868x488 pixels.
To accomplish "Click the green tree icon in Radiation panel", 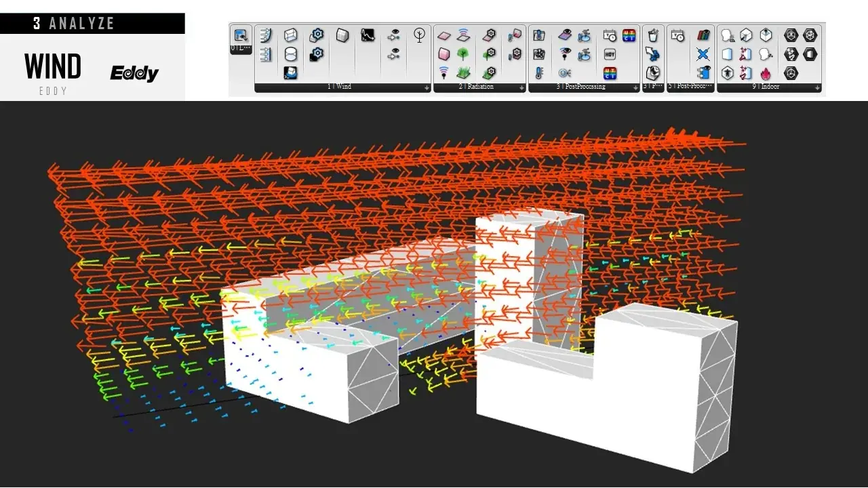I will (463, 54).
